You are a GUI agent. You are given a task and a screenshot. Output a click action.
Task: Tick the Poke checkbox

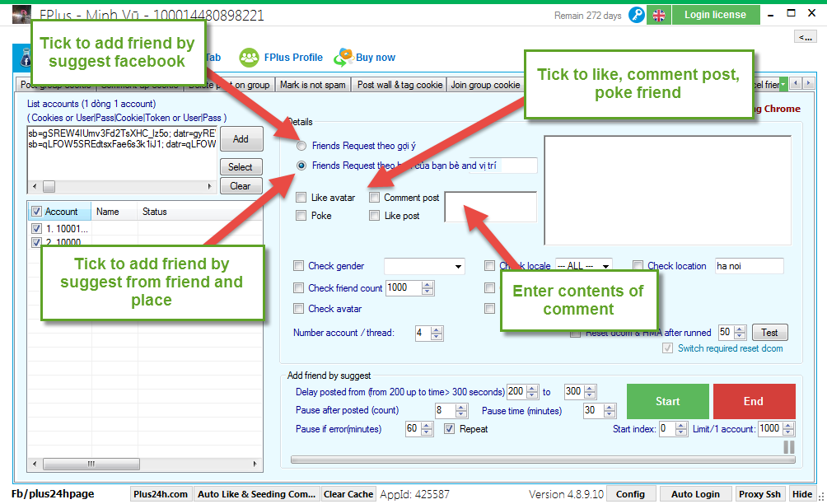[301, 216]
